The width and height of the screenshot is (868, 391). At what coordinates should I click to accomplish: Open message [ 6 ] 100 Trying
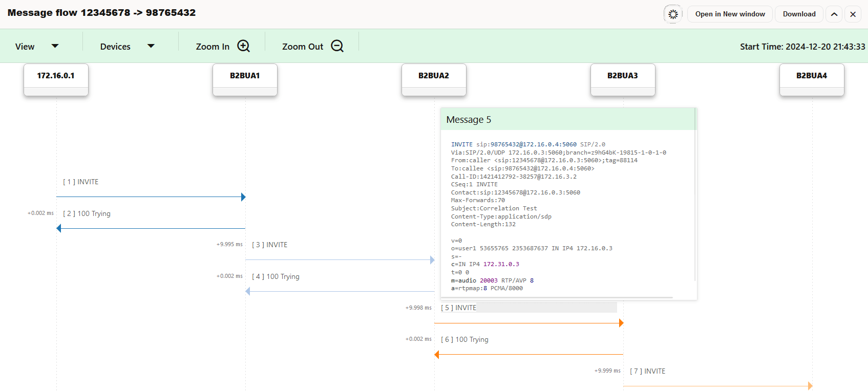click(464, 339)
